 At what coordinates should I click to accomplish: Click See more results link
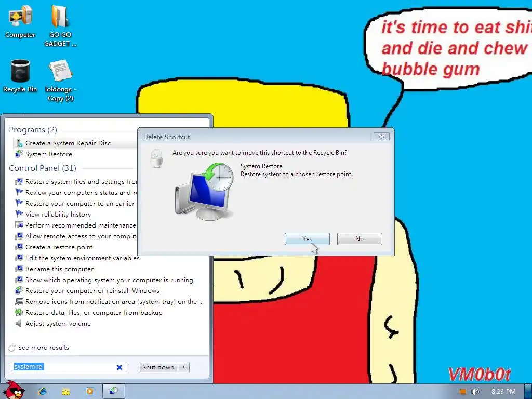[44, 348]
